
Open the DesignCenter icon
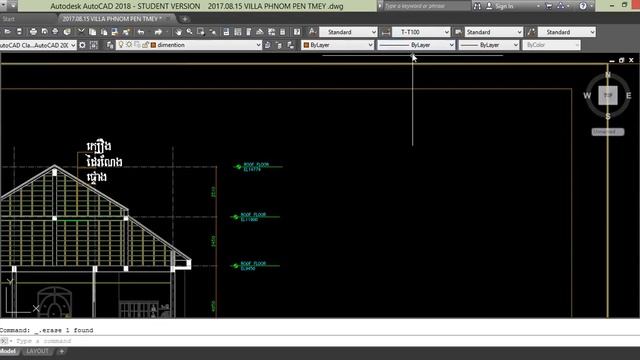point(238,32)
